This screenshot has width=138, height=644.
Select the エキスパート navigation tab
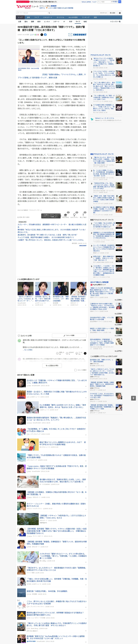click(x=48, y=17)
